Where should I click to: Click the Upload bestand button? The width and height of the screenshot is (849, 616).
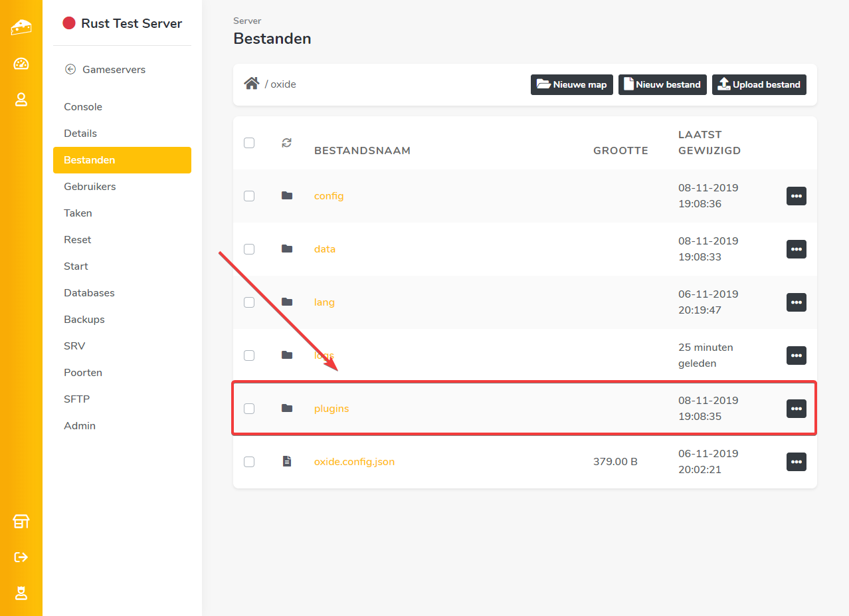tap(759, 84)
